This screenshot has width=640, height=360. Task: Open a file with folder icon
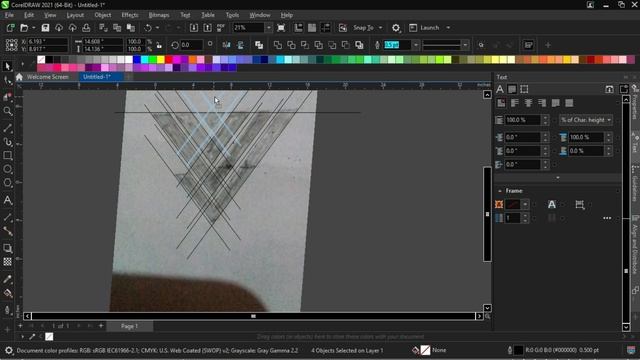pyautogui.click(x=24, y=28)
